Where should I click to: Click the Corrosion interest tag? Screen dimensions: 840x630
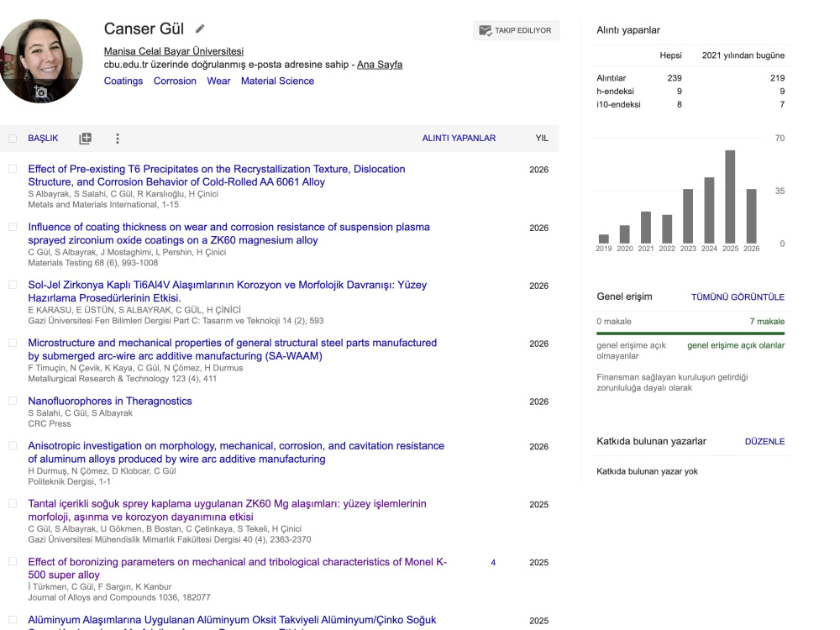tap(175, 81)
